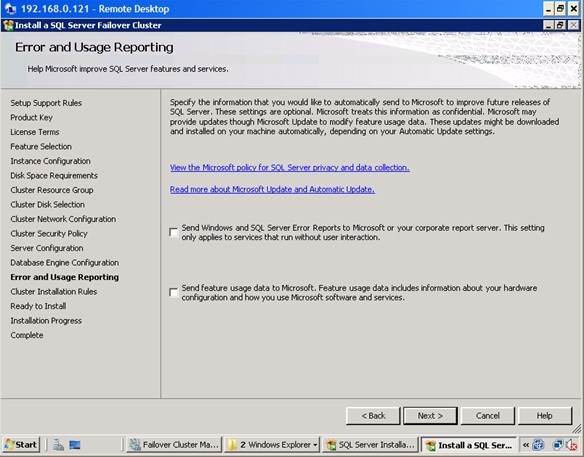The image size is (584, 457).
Task: Select the Cluster Disk Selection step
Action: [47, 204]
